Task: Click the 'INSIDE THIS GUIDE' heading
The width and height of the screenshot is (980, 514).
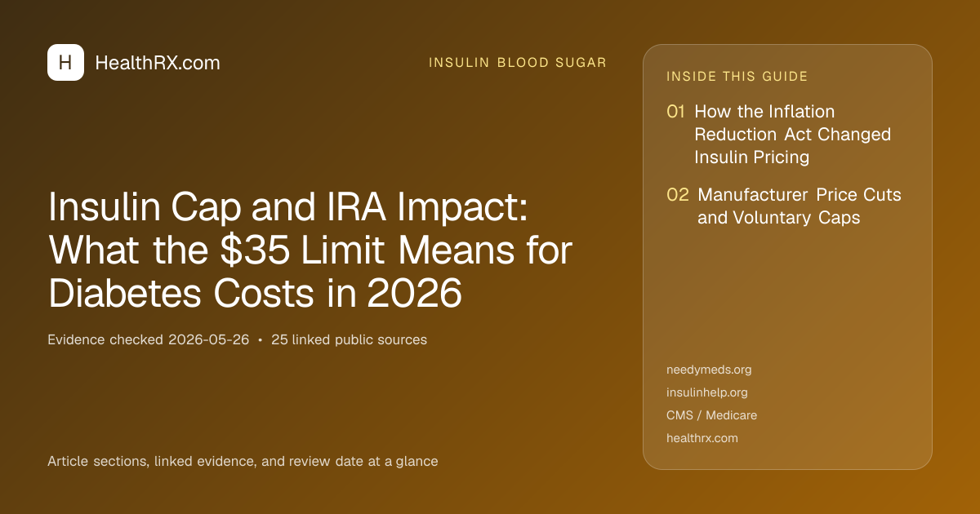Action: click(x=737, y=77)
